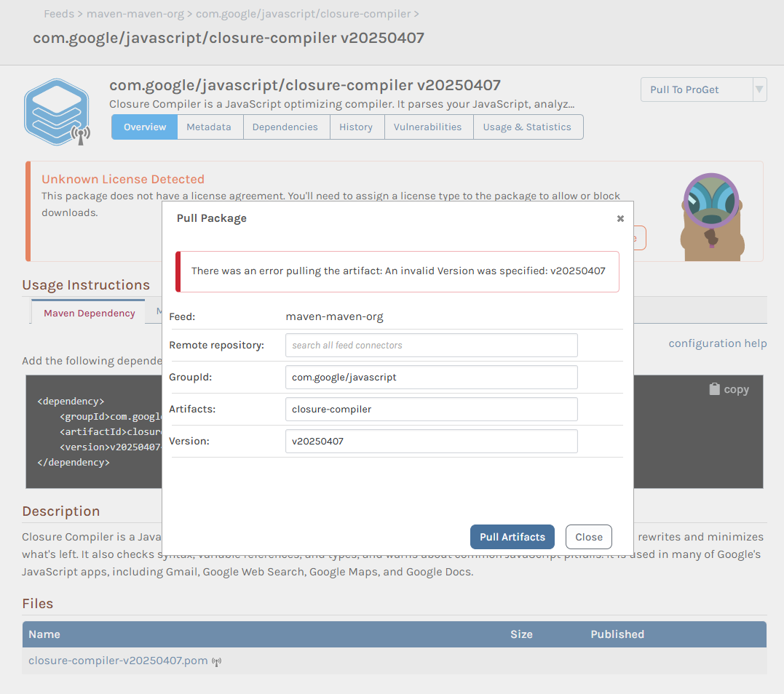Click the Files section heading
Viewport: 784px width, 694px height.
(38, 604)
